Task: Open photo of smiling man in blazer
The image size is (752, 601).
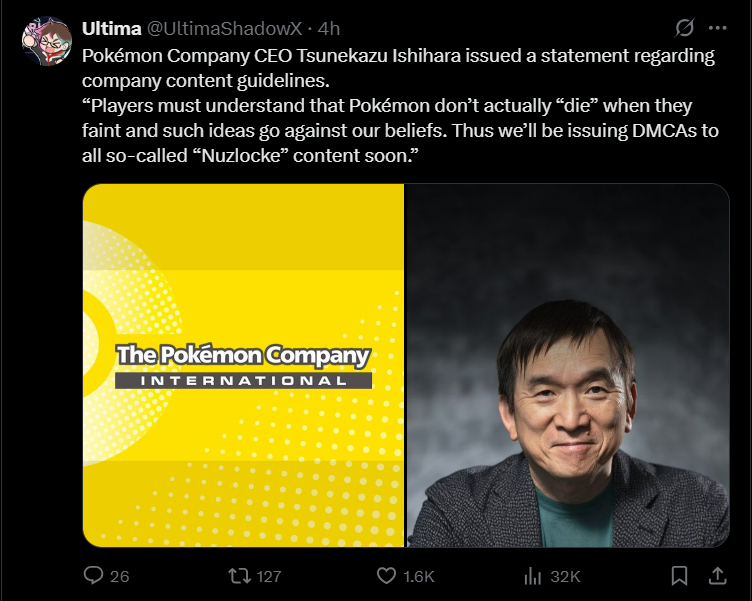Action: pos(568,365)
